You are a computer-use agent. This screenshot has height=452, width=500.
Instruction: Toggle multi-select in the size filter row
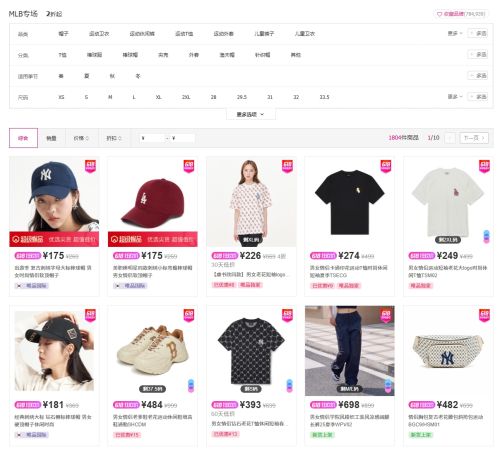pos(478,97)
